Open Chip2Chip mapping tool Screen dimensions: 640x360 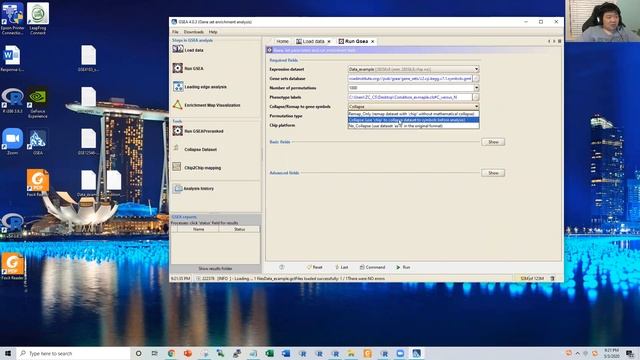(197, 168)
